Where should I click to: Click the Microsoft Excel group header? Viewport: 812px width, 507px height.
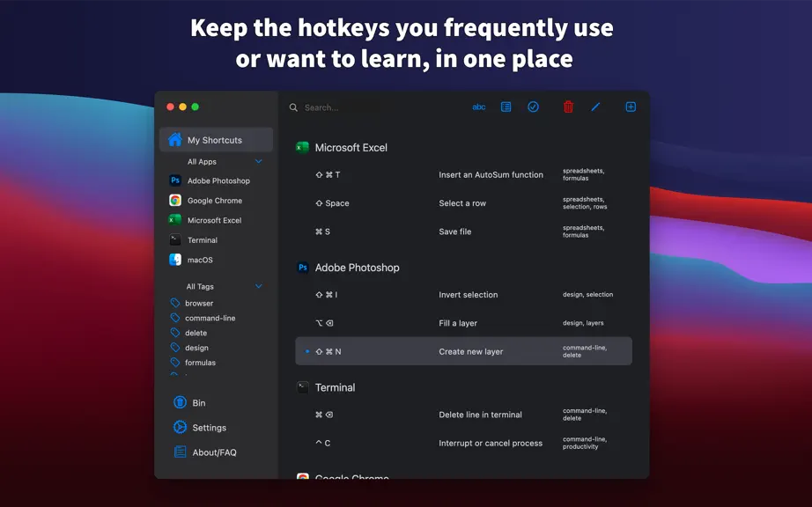[x=351, y=148]
